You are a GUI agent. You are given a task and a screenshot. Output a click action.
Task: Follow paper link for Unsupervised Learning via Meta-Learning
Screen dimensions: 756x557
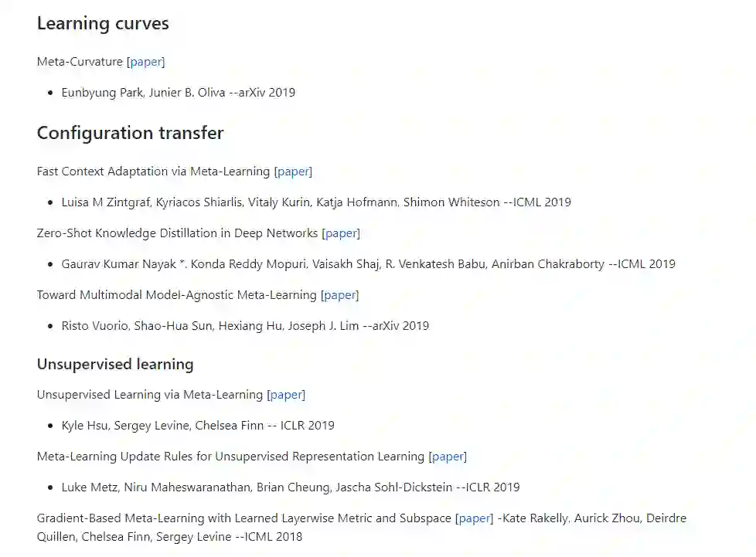[x=286, y=395]
